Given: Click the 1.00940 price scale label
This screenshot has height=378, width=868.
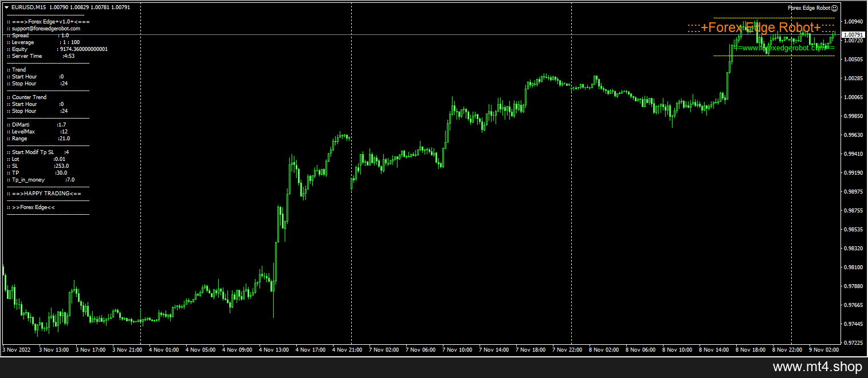Looking at the screenshot, I should click(x=854, y=21).
